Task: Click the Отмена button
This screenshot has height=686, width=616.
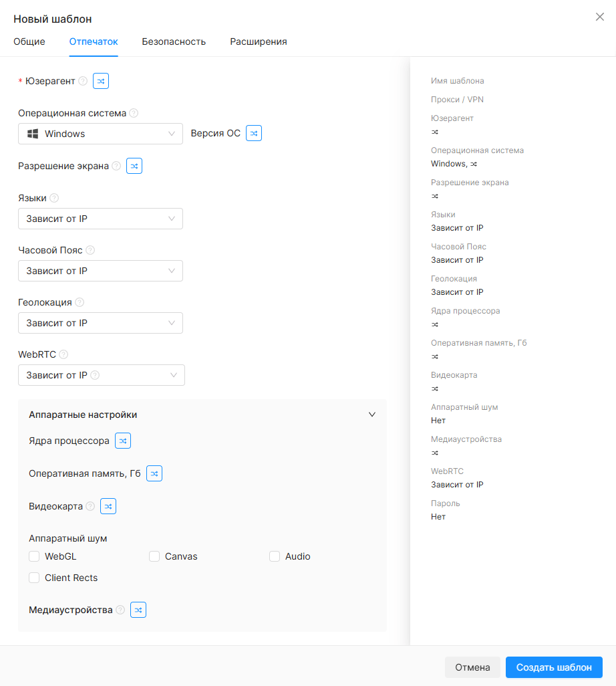Action: 472,667
